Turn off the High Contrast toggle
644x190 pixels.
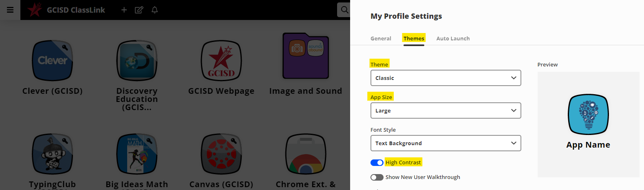(377, 163)
